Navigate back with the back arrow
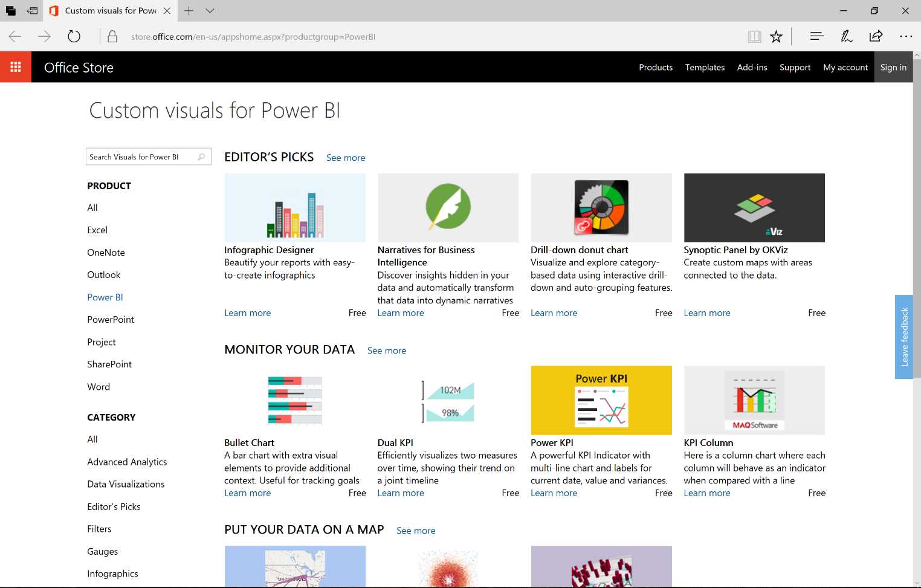Image resolution: width=921 pixels, height=588 pixels. click(x=15, y=36)
